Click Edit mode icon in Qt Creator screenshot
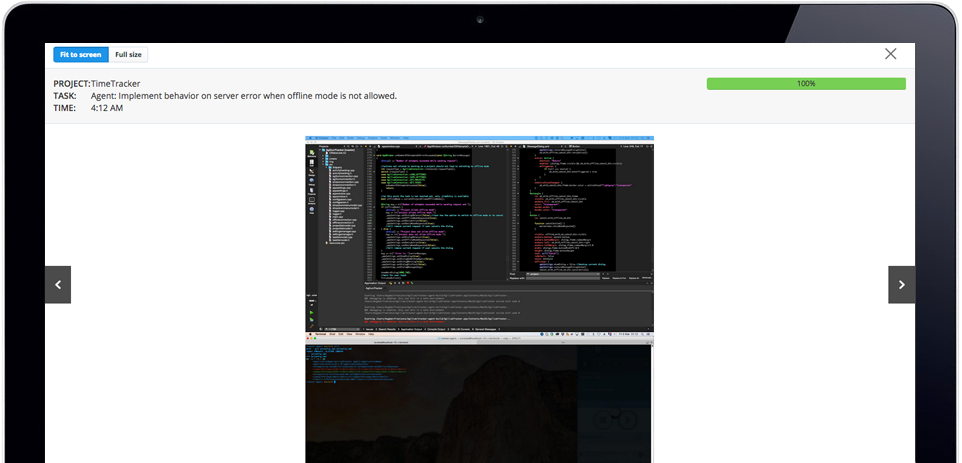Image resolution: width=962 pixels, height=463 pixels. pyautogui.click(x=312, y=163)
